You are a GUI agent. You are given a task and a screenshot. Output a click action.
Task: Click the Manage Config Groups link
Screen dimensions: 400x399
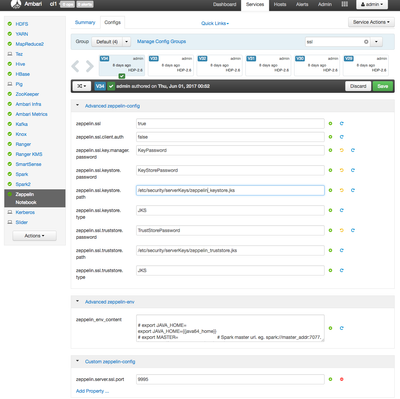pyautogui.click(x=161, y=41)
